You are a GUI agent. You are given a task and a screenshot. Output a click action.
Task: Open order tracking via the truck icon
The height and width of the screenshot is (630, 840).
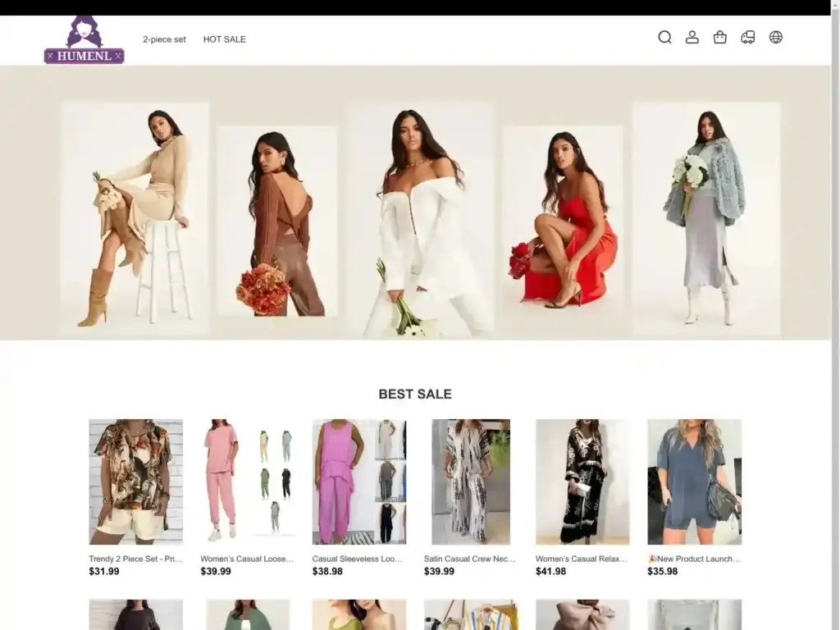(747, 38)
